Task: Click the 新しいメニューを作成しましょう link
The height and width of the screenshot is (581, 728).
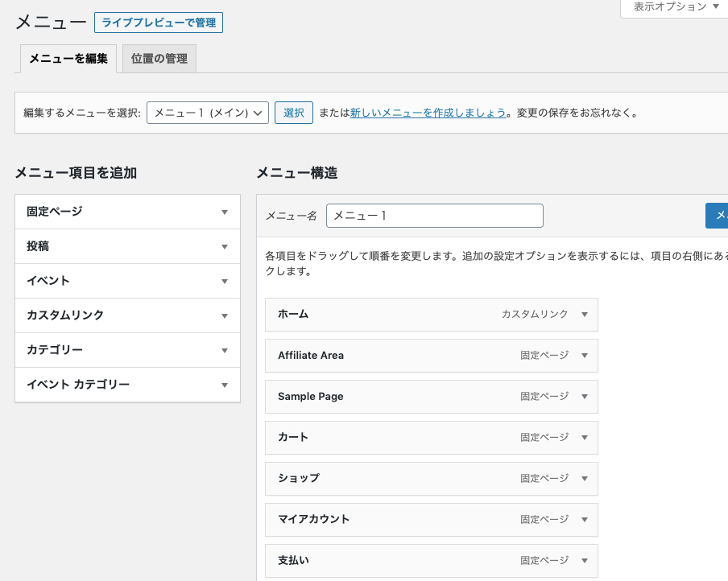Action: (428, 113)
